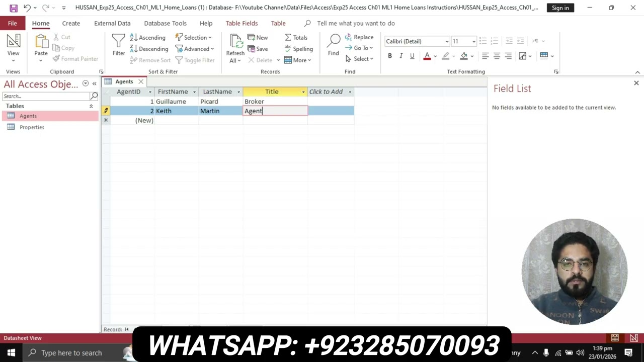Click the Sign in button
This screenshot has width=644, height=362.
coord(560,8)
